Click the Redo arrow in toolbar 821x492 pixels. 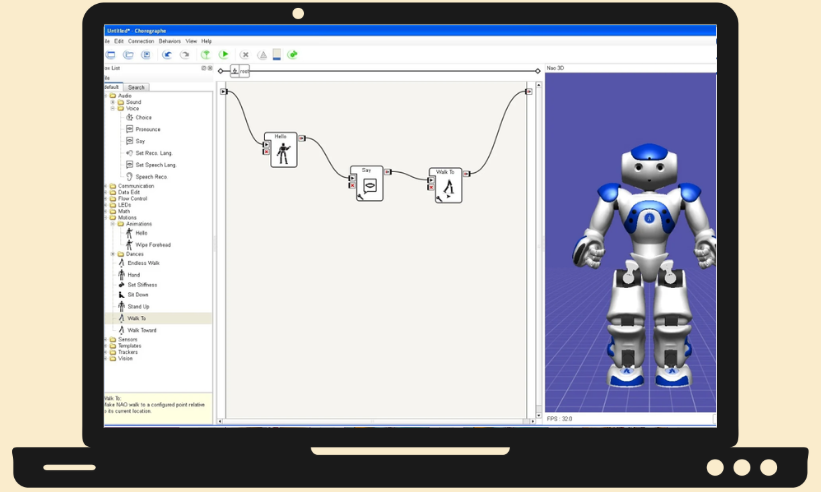tap(184, 55)
